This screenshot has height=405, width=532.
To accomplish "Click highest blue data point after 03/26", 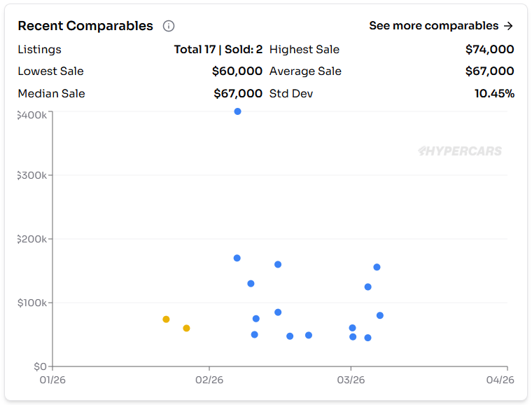I will coord(377,267).
